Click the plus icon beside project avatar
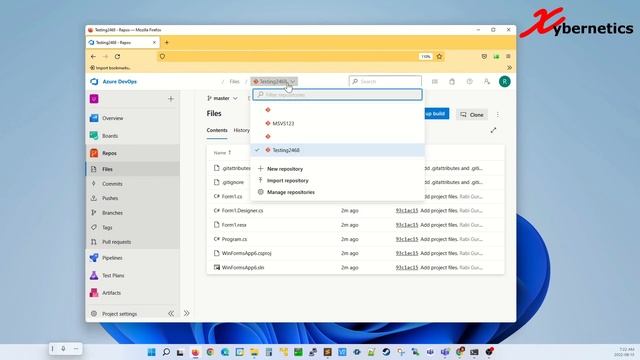This screenshot has width=640, height=360. (x=171, y=99)
